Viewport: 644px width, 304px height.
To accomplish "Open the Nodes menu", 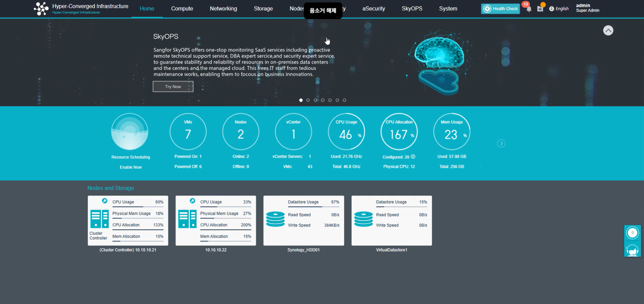I will coord(297,9).
